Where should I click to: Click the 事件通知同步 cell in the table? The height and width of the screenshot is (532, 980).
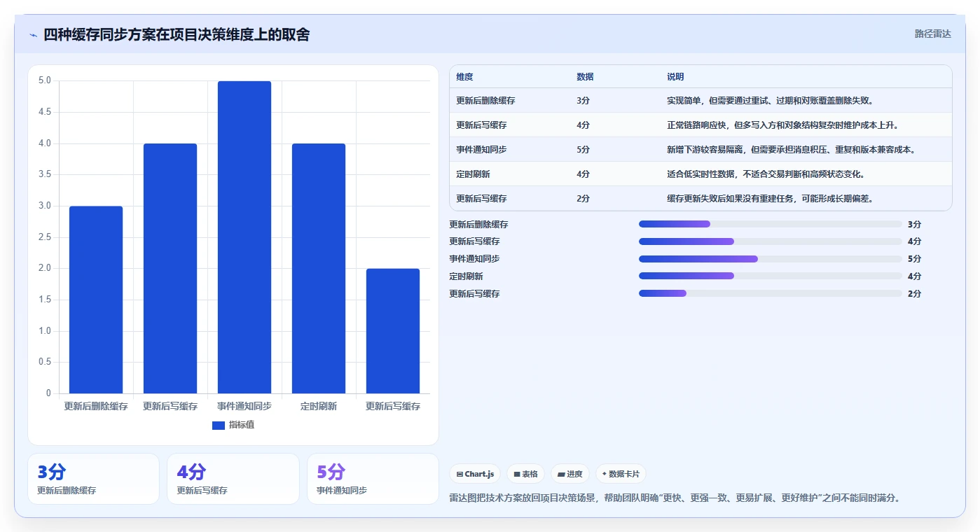[x=481, y=150]
